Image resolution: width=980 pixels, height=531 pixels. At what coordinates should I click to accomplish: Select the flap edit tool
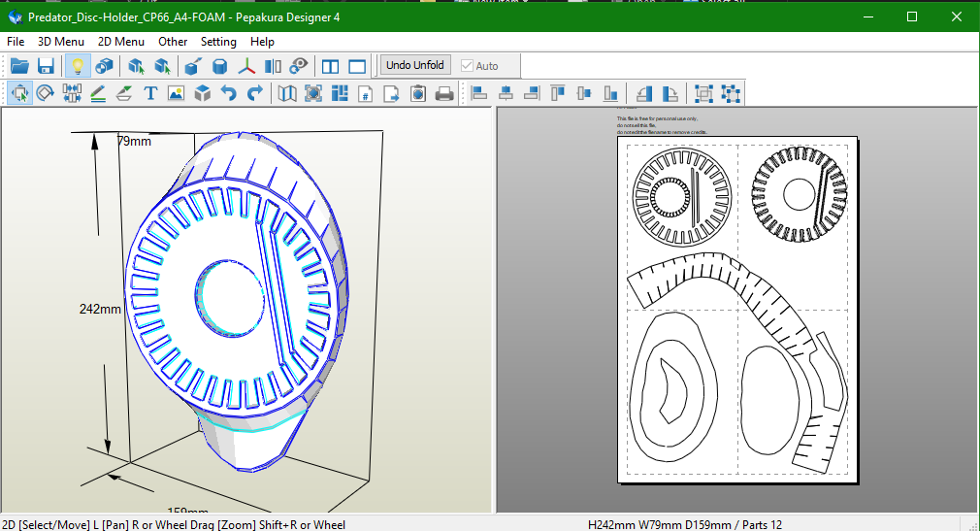(x=124, y=93)
